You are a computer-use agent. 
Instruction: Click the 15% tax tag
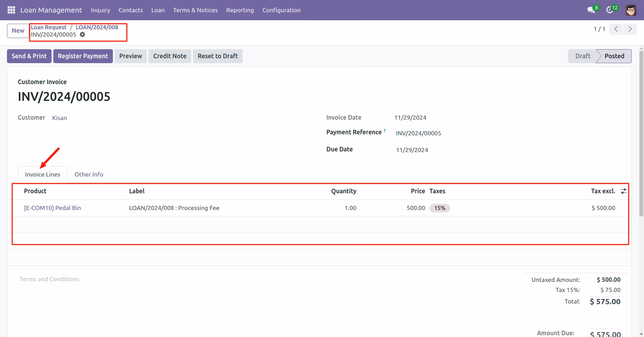pyautogui.click(x=440, y=208)
